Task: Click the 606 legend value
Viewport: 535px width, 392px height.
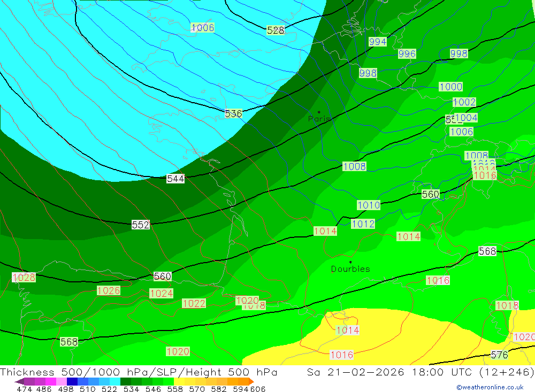Action: [258, 389]
